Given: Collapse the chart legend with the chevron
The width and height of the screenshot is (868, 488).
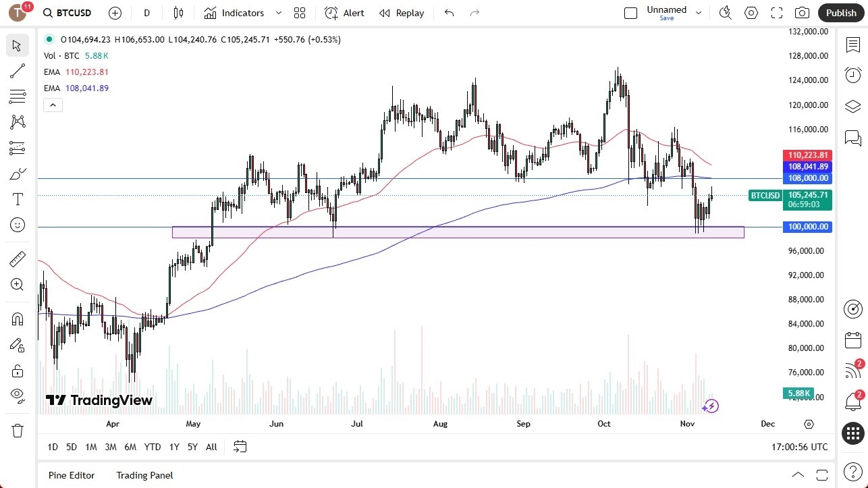Looking at the screenshot, I should pos(53,105).
